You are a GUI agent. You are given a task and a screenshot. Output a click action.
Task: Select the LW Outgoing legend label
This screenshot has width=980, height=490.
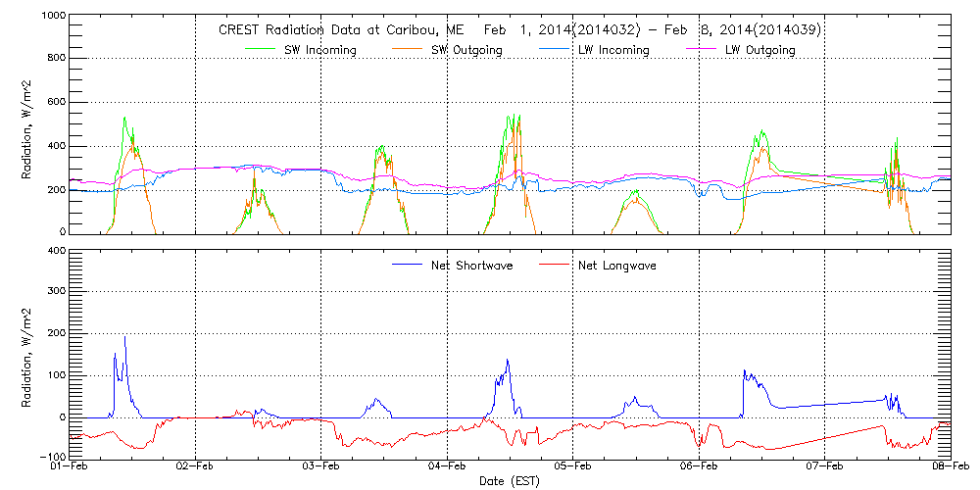(759, 50)
